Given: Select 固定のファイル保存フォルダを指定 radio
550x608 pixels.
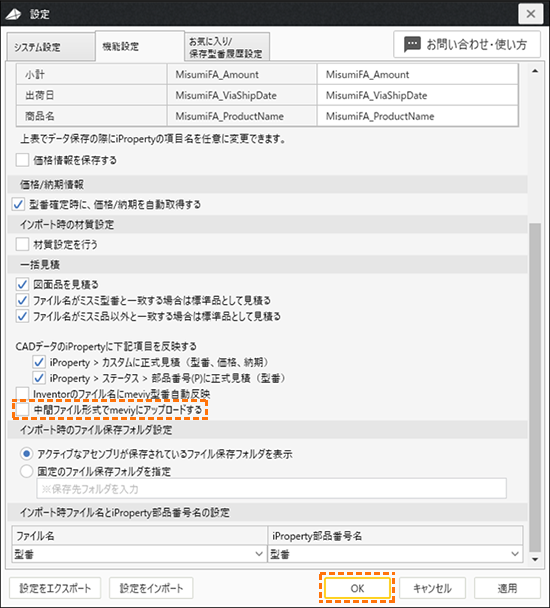Looking at the screenshot, I should click(x=26, y=471).
